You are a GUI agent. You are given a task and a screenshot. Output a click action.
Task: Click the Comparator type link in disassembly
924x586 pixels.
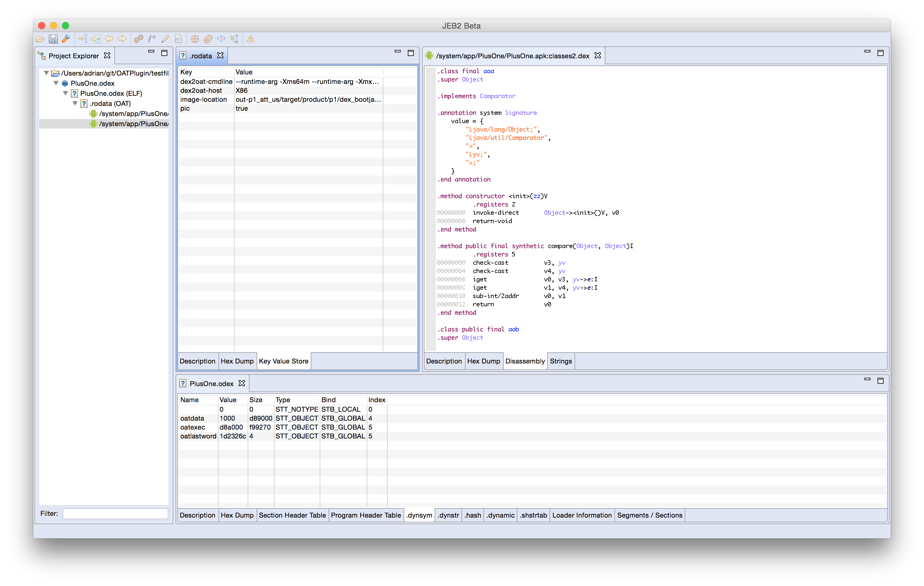[x=497, y=96]
